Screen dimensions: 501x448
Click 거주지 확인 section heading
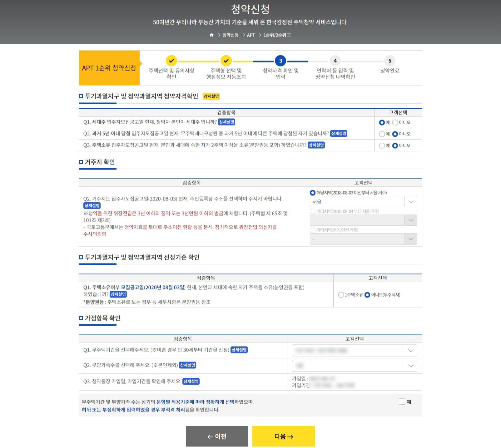(100, 162)
